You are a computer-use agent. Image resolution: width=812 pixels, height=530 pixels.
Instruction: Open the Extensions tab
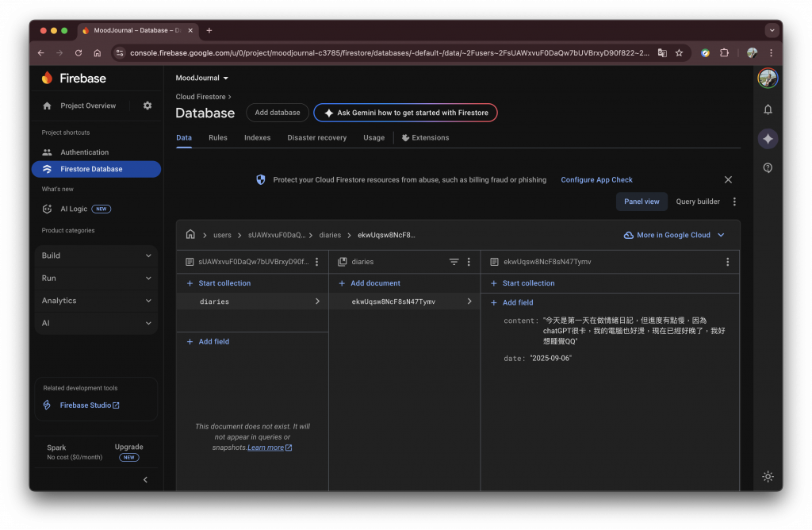click(425, 138)
